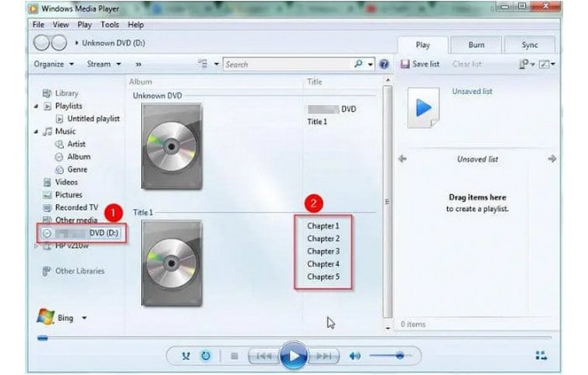Image resolution: width=588 pixels, height=375 pixels.
Task: Select the Unknown DVD disc thumbnail
Action: tap(171, 145)
